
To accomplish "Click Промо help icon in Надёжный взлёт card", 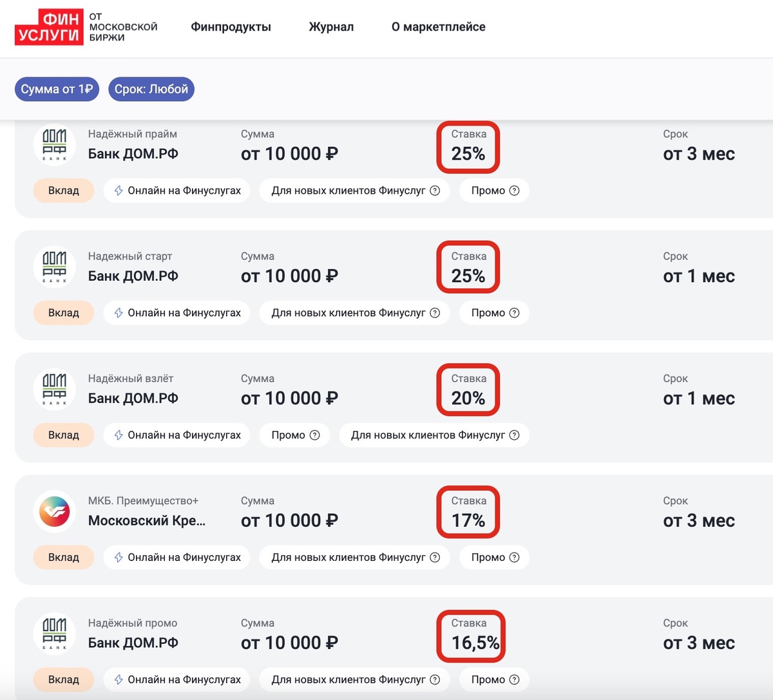I will (x=314, y=435).
